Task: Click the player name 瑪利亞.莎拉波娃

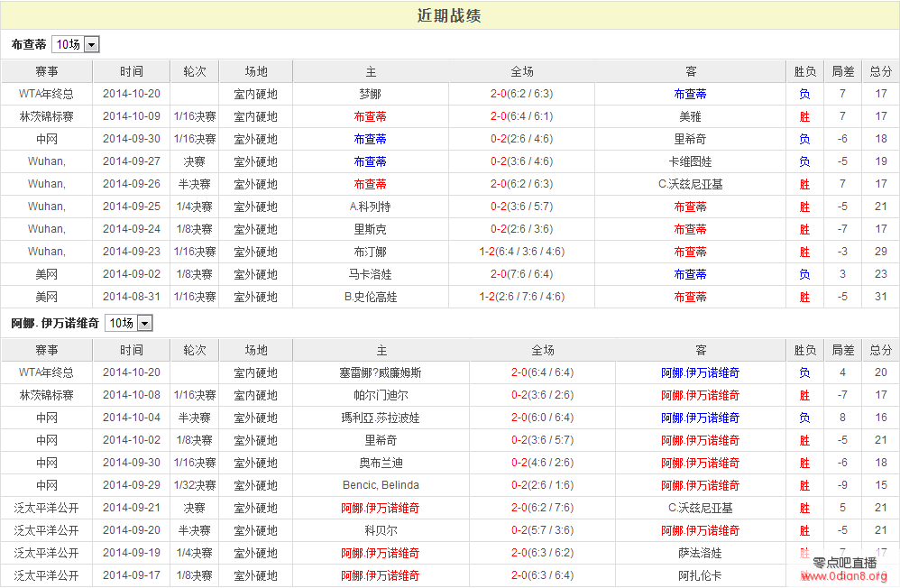Action: [381, 418]
